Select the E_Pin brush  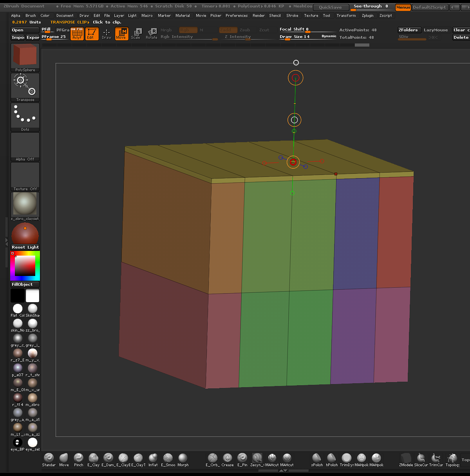[x=242, y=460]
